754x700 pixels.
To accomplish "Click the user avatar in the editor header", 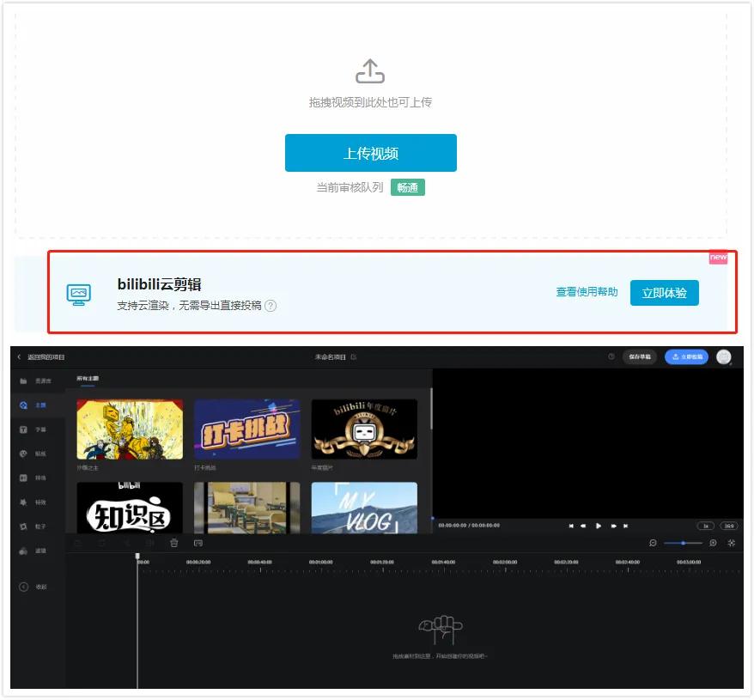I will [x=724, y=357].
